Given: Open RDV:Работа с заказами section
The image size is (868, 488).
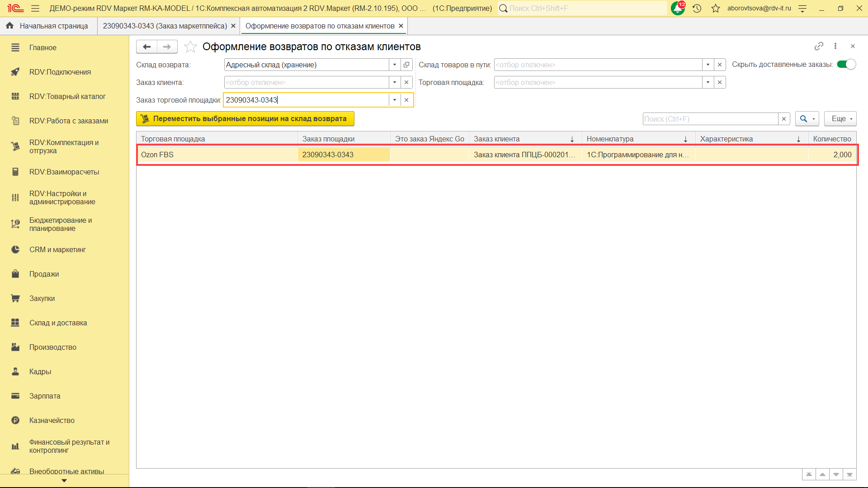Looking at the screenshot, I should click(68, 121).
